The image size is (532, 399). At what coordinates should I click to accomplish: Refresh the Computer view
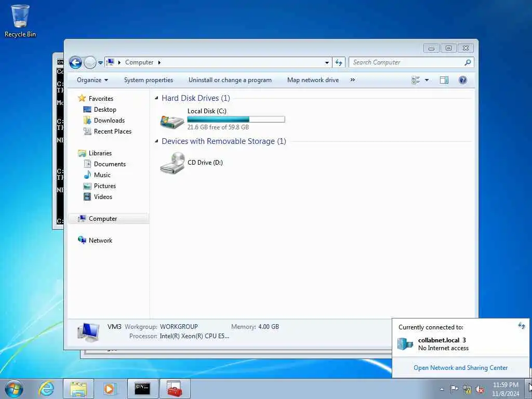click(x=339, y=62)
